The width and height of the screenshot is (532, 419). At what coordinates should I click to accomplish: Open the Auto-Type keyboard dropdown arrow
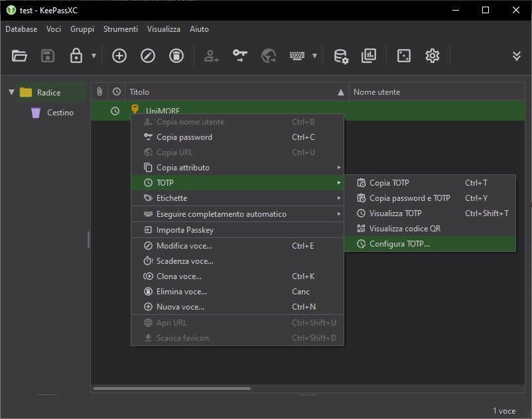[314, 56]
